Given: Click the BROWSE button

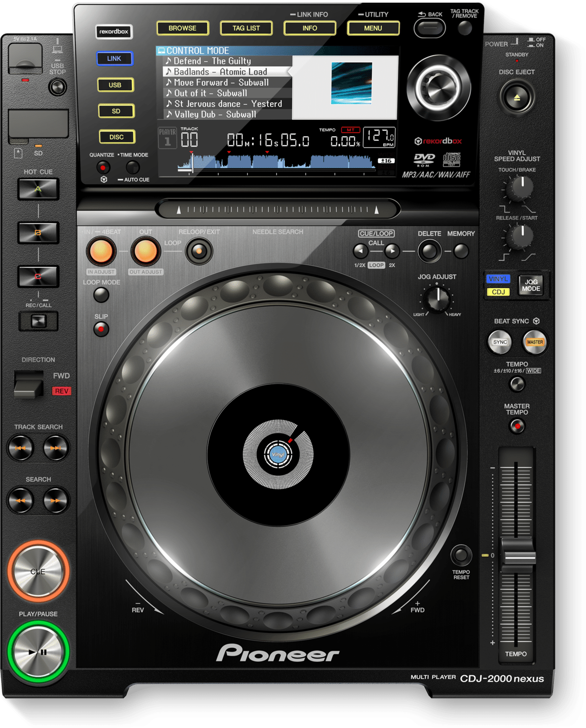Looking at the screenshot, I should tap(182, 28).
